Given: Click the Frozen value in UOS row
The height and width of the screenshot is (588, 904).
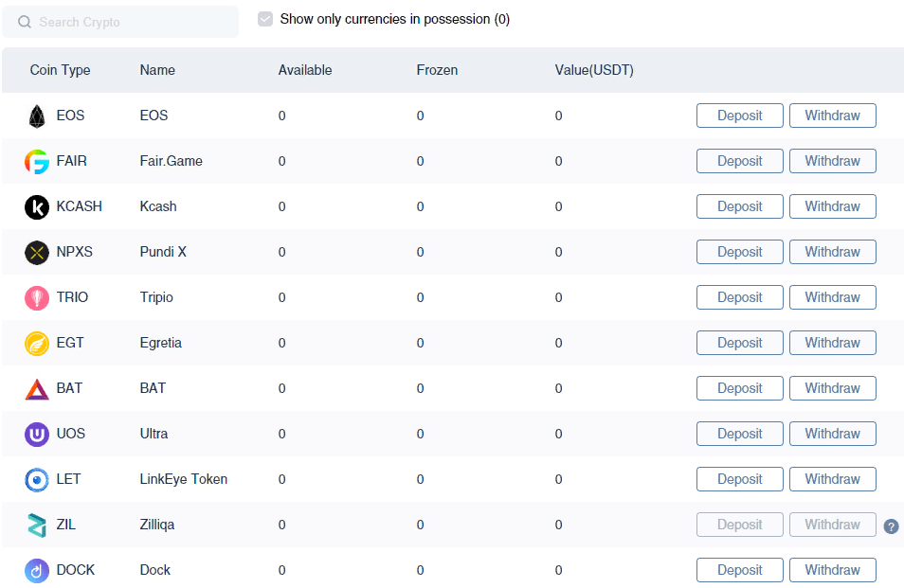Looking at the screenshot, I should point(421,435).
